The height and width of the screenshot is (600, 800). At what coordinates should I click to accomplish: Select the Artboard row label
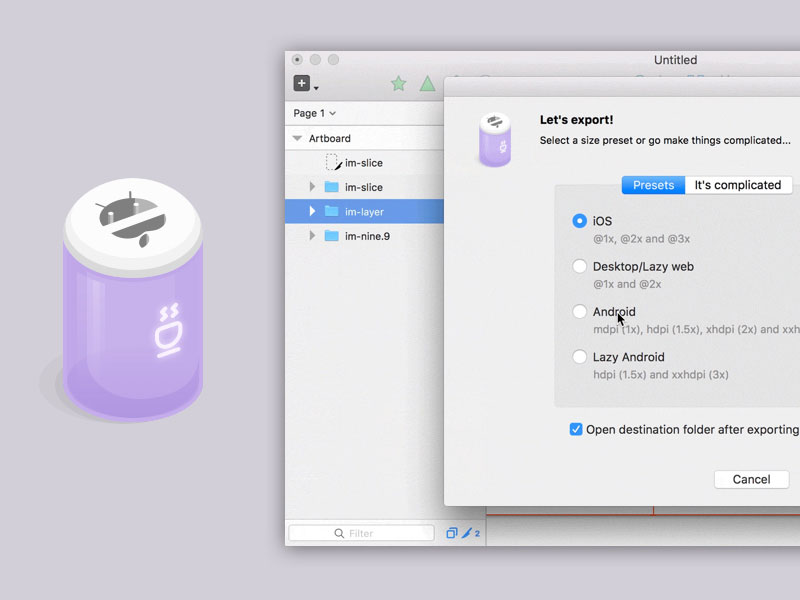(x=330, y=138)
